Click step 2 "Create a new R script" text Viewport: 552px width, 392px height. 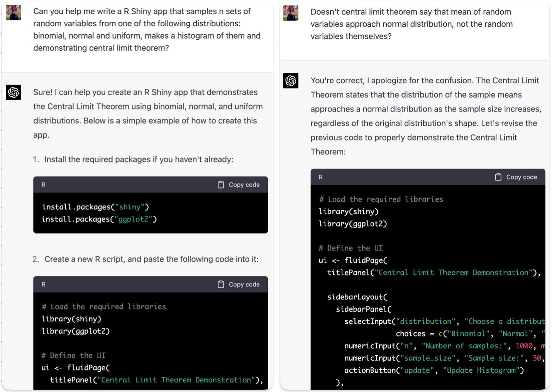pos(151,259)
